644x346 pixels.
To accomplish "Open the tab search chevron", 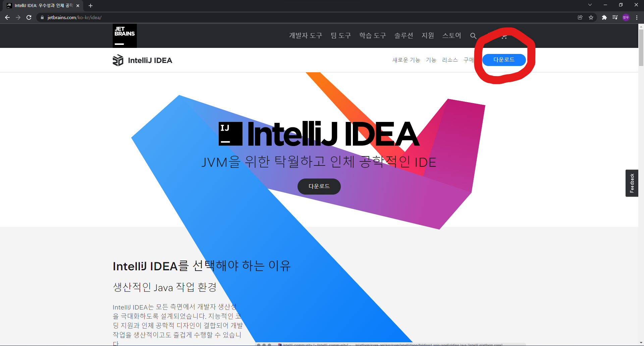I will click(590, 5).
